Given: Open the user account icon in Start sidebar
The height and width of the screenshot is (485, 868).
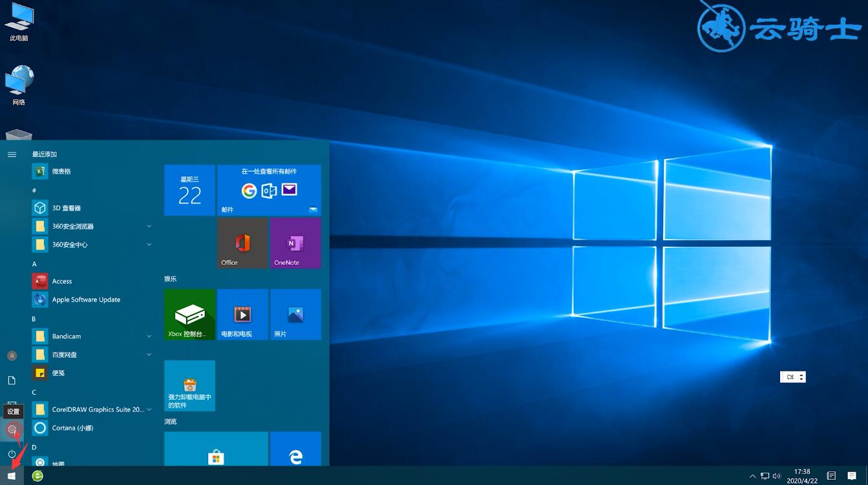Looking at the screenshot, I should [12, 356].
